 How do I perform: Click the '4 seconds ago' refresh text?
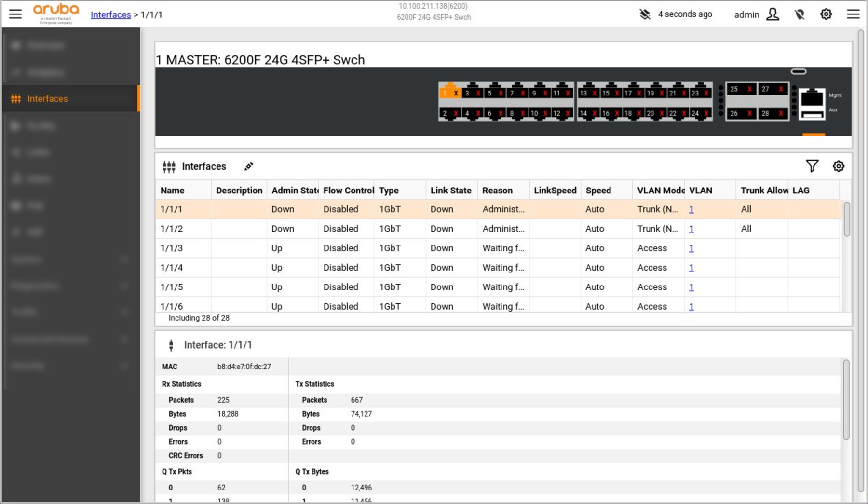point(685,14)
